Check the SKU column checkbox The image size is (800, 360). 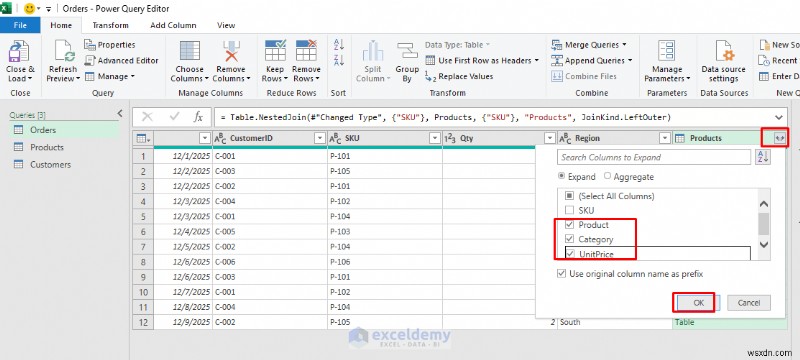pos(570,210)
